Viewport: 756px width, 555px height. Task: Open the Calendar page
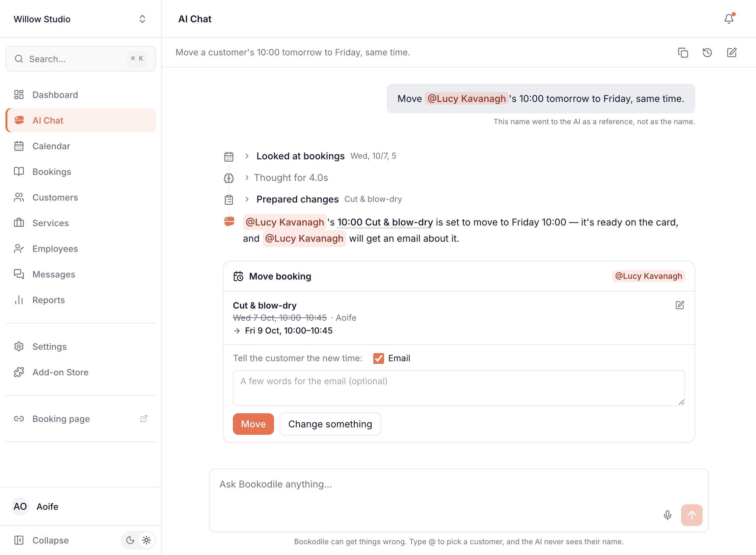(x=81, y=146)
